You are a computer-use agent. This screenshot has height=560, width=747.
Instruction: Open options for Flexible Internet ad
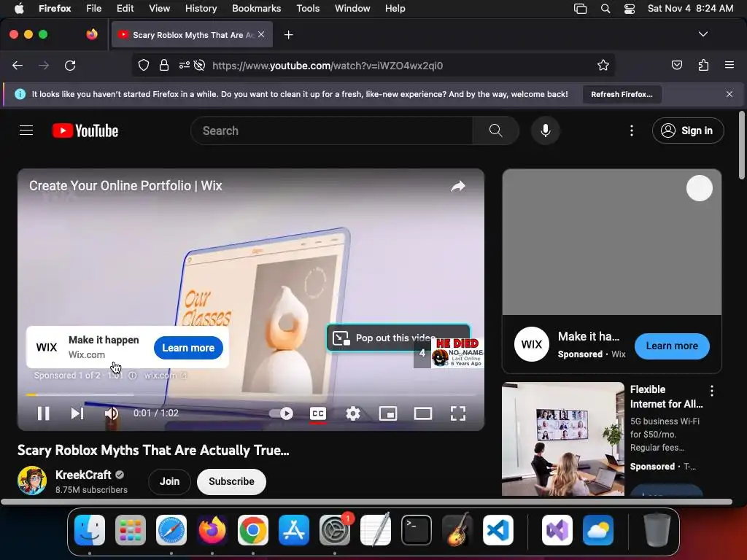[x=712, y=391]
